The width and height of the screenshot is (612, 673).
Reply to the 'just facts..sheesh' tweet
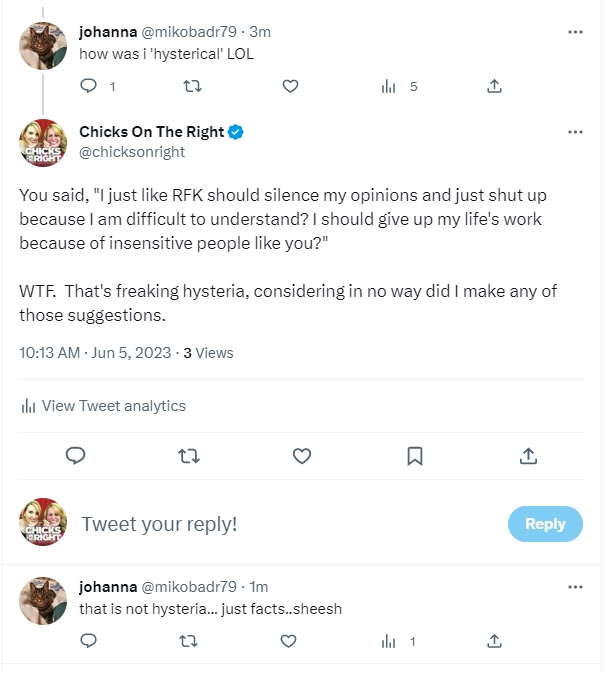(x=88, y=641)
